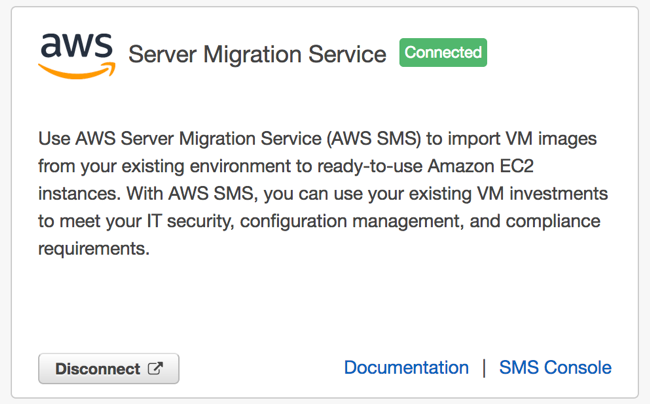Image resolution: width=650 pixels, height=404 pixels.
Task: Open the SMS Console link
Action: (x=555, y=368)
